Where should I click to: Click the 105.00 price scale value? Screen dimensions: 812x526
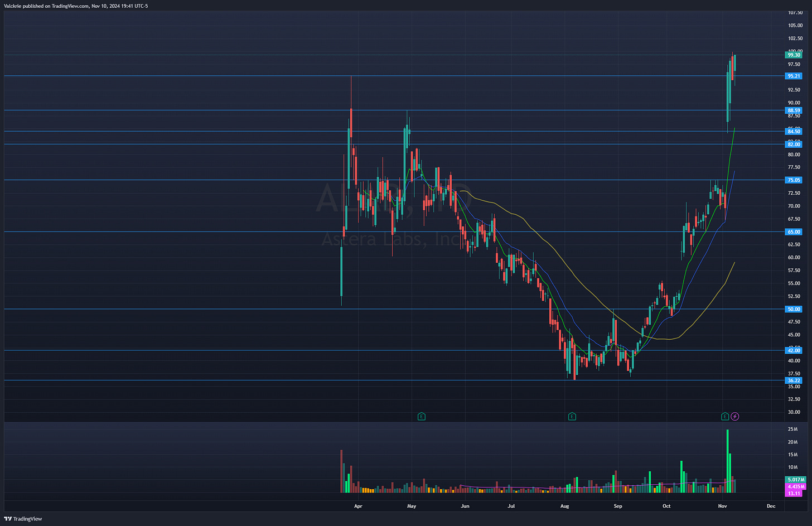[x=795, y=25]
